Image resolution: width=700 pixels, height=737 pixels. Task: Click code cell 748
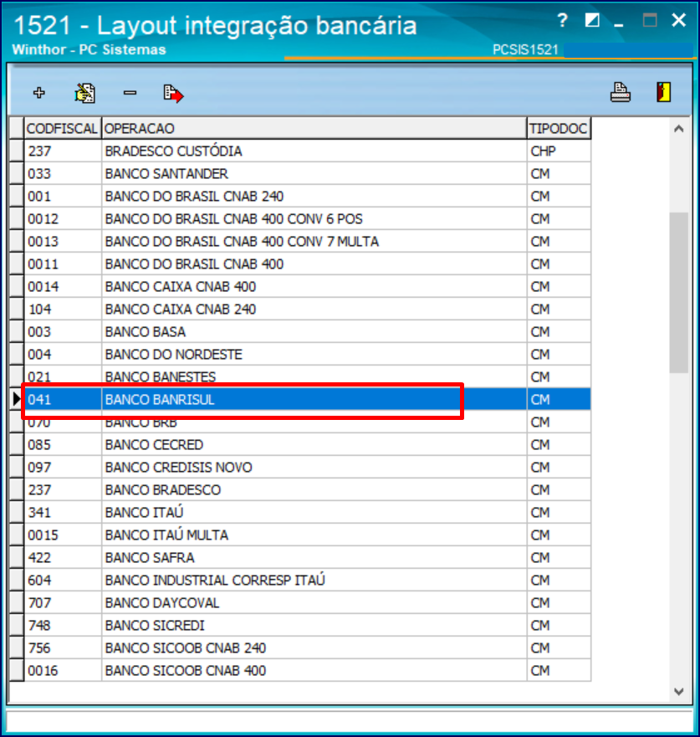coord(63,625)
